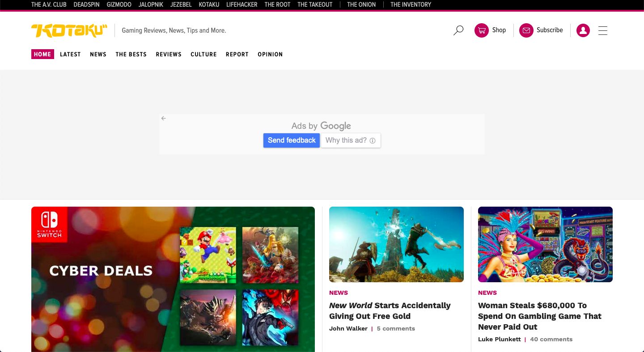Open THE INVENTORY site link
This screenshot has width=644, height=352.
click(x=411, y=4)
